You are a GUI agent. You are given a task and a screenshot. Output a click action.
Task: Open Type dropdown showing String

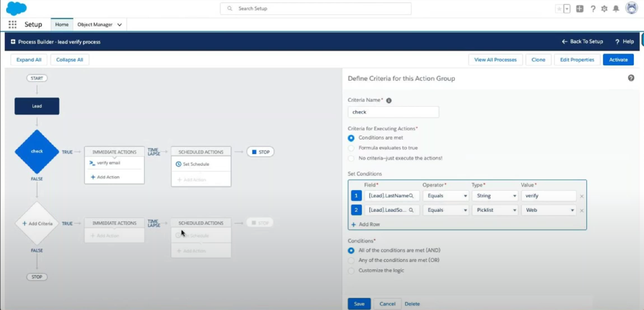[x=495, y=196]
